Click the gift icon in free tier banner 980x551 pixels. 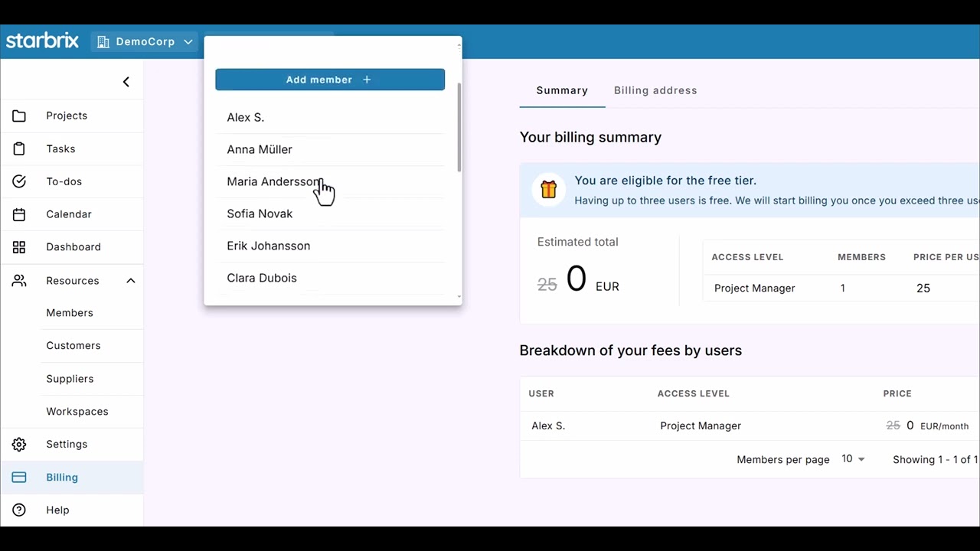coord(548,189)
